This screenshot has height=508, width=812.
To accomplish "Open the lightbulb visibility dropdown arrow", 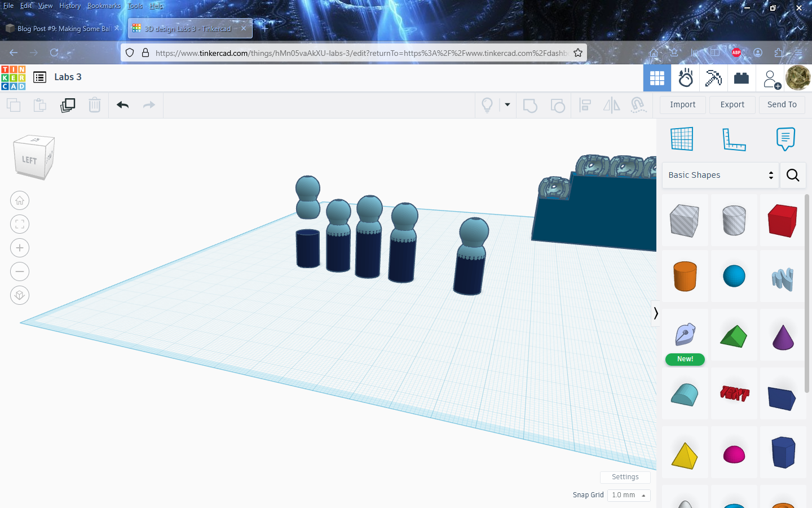I will [x=507, y=105].
